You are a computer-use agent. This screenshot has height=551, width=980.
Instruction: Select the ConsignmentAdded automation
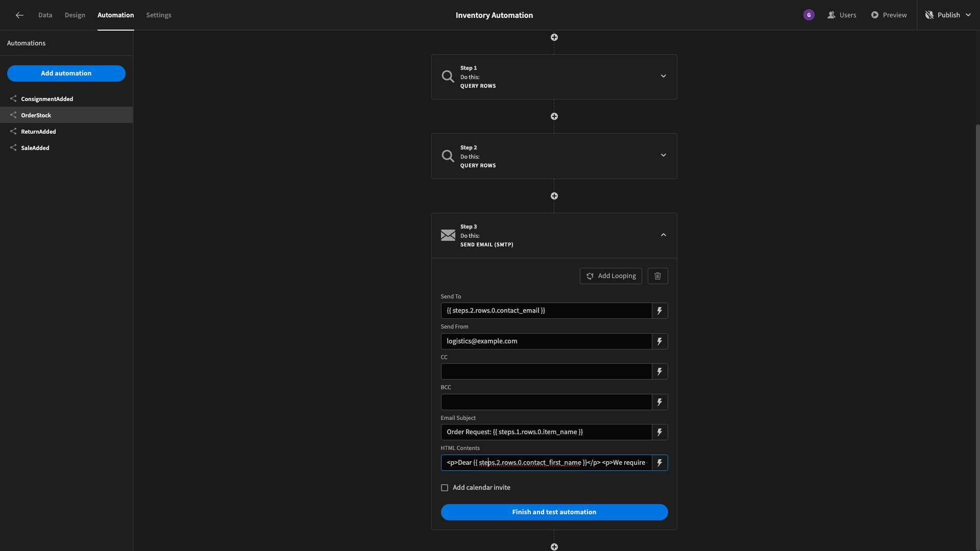[66, 99]
